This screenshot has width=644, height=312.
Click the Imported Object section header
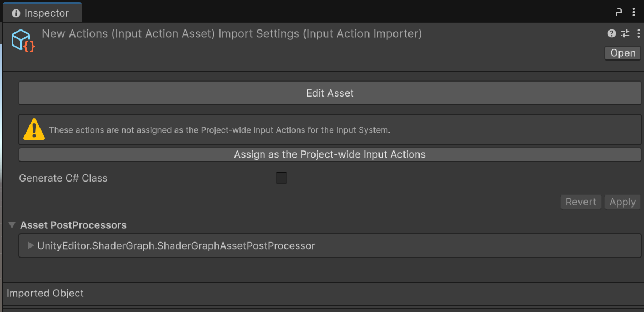[x=45, y=293]
